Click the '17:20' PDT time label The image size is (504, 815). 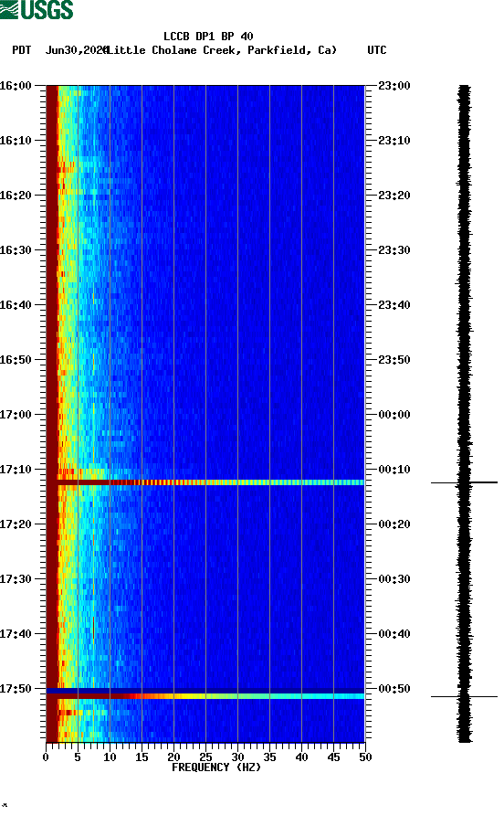16,524
